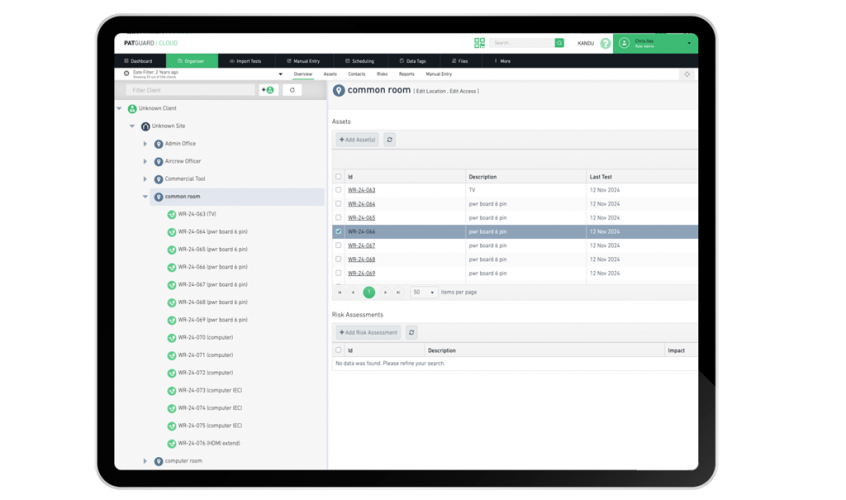Click the crosshair locate icon at right

687,74
